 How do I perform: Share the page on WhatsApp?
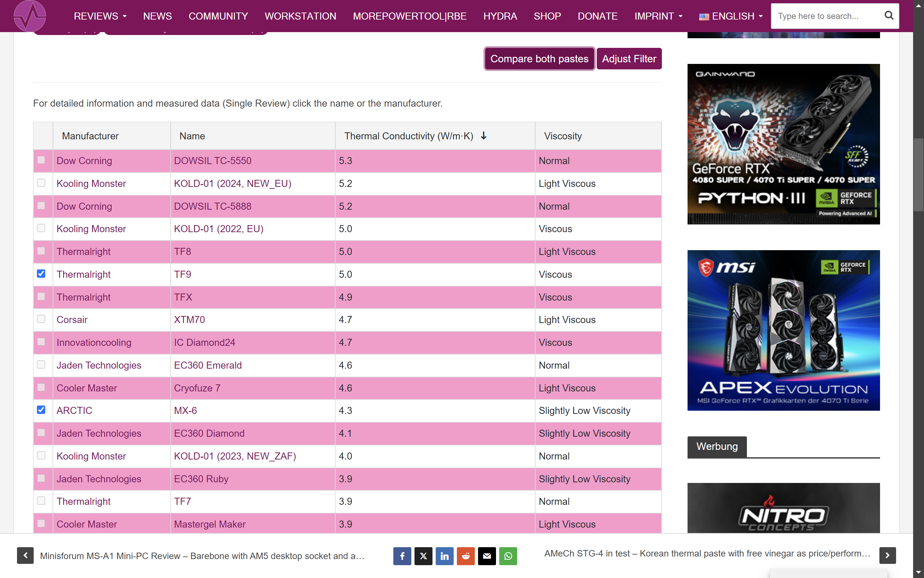(508, 556)
